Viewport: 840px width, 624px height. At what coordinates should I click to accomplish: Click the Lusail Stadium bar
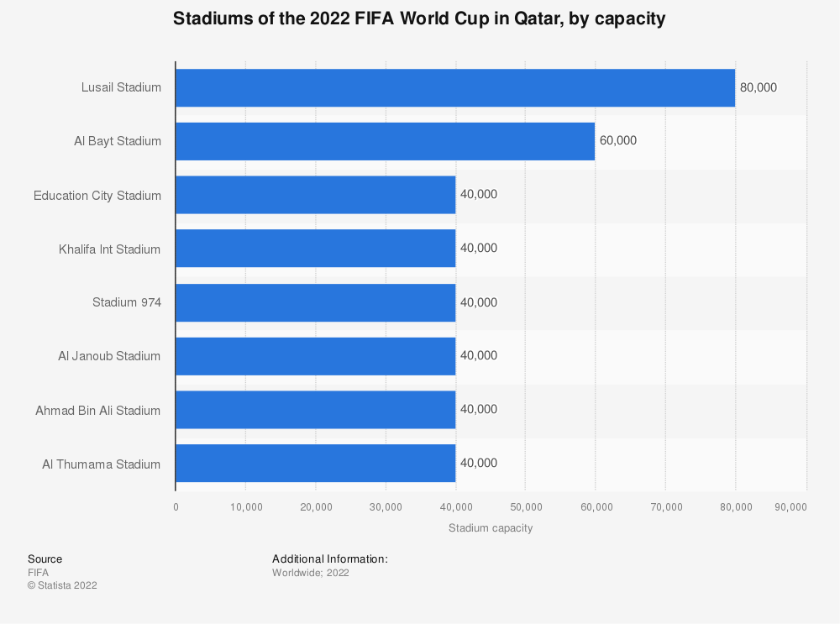click(x=454, y=87)
